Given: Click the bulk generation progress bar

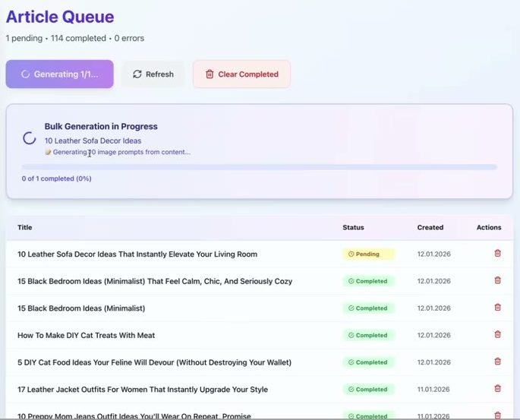Looking at the screenshot, I should tap(260, 167).
